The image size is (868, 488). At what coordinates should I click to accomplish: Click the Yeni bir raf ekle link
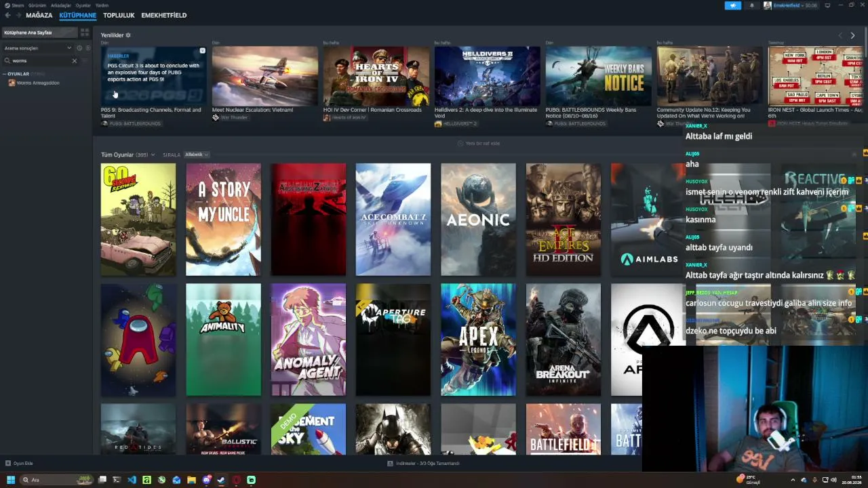tap(479, 143)
